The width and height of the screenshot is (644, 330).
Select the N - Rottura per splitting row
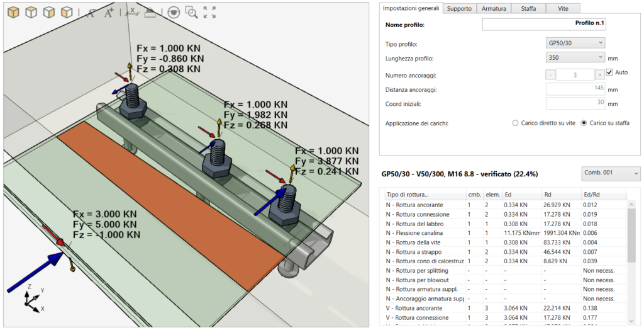pos(505,271)
